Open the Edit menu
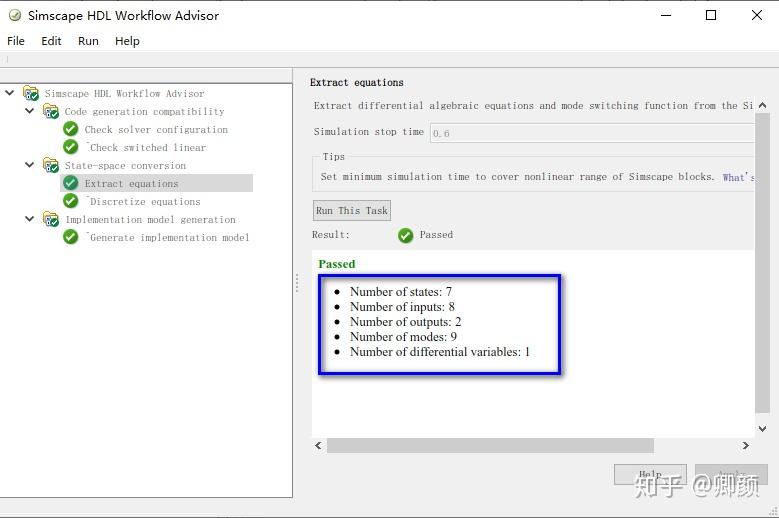Viewport: 779px width, 518px height. pyautogui.click(x=51, y=41)
